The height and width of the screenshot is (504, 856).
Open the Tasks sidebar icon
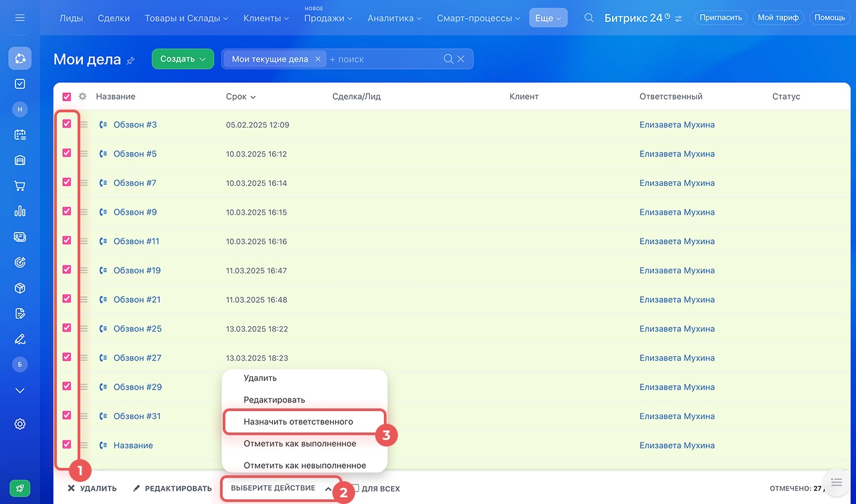point(20,84)
